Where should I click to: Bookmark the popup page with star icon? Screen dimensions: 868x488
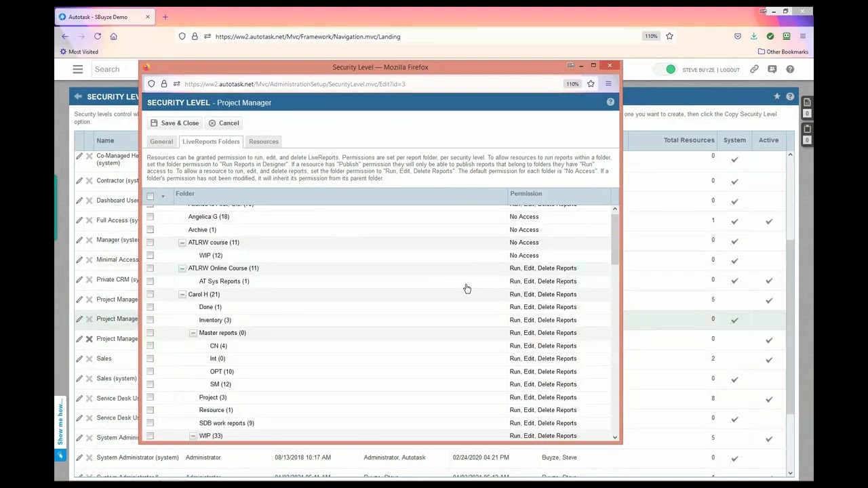point(591,84)
